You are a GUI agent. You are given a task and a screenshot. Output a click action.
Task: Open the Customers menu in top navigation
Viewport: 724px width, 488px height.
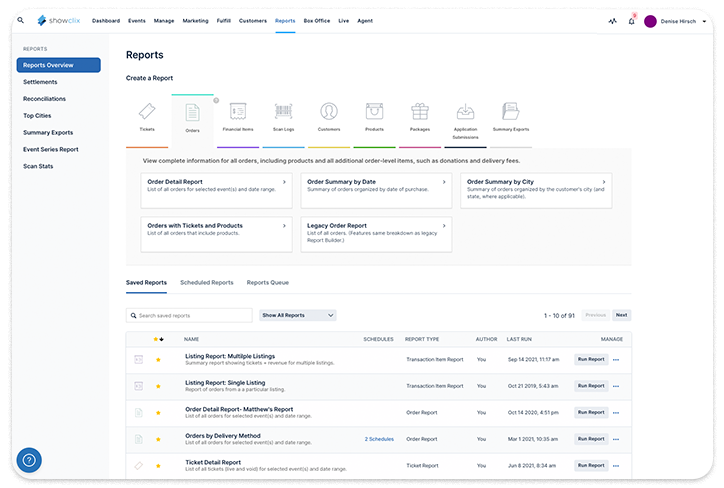click(x=253, y=21)
